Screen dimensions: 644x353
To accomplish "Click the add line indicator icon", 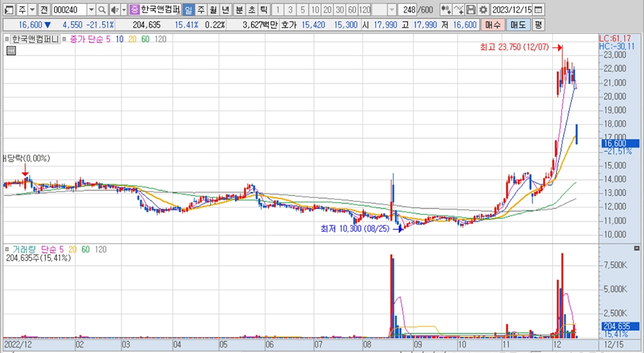I will click(459, 10).
